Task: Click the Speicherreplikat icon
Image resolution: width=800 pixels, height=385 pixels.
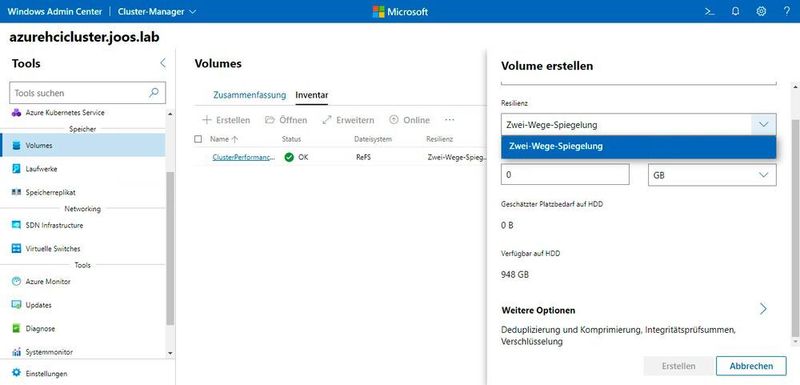Action: (x=16, y=192)
